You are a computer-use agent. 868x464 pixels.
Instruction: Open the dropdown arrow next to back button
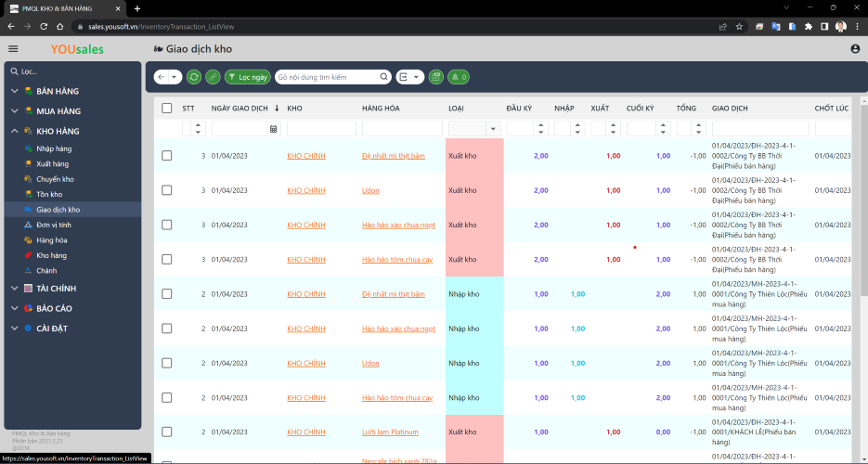click(175, 77)
